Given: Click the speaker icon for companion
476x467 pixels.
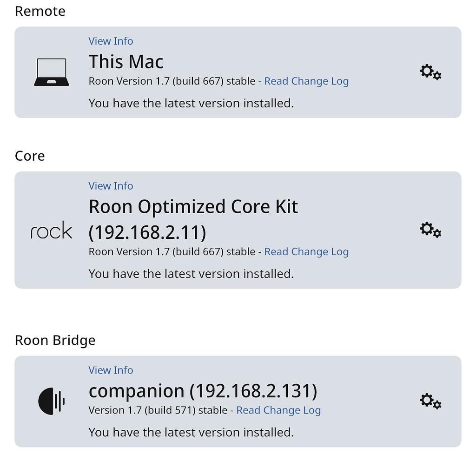Looking at the screenshot, I should 52,400.
